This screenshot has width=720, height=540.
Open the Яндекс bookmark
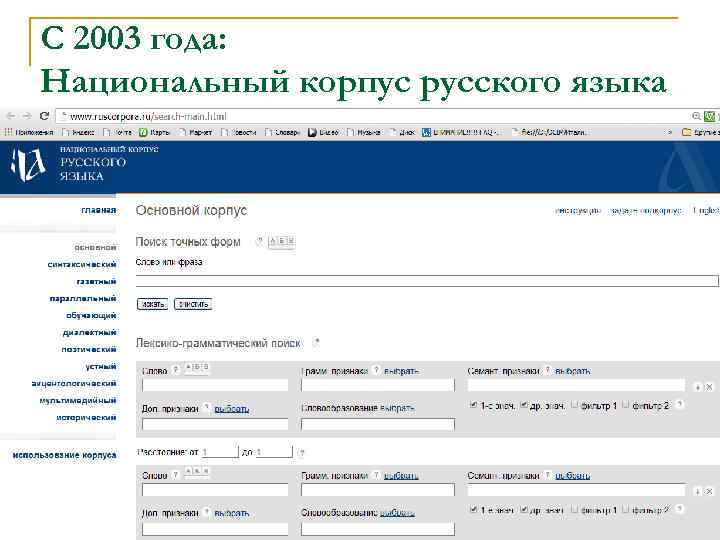pyautogui.click(x=78, y=132)
